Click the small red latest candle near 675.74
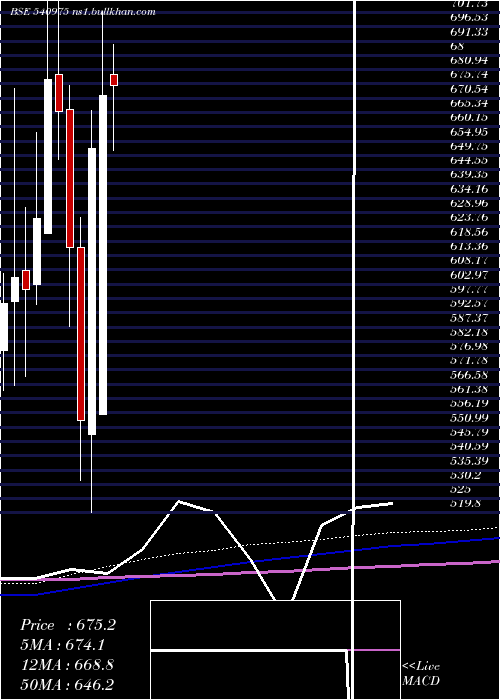The image size is (500, 700). pyautogui.click(x=114, y=80)
